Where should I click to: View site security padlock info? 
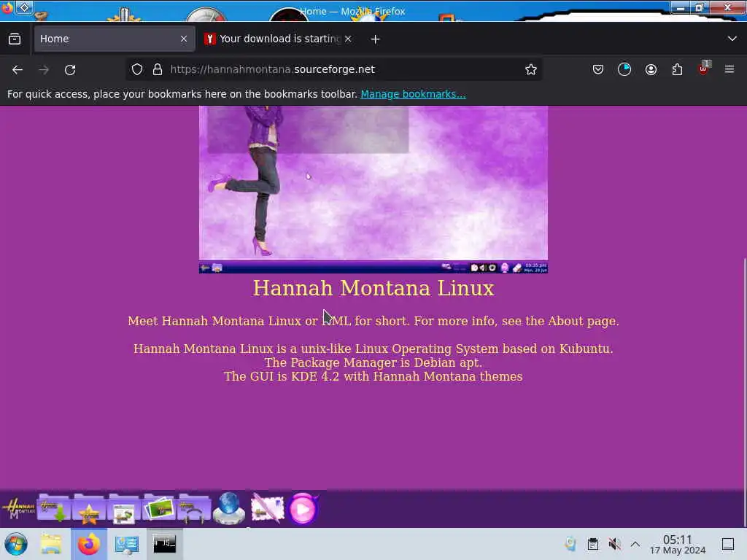point(158,69)
